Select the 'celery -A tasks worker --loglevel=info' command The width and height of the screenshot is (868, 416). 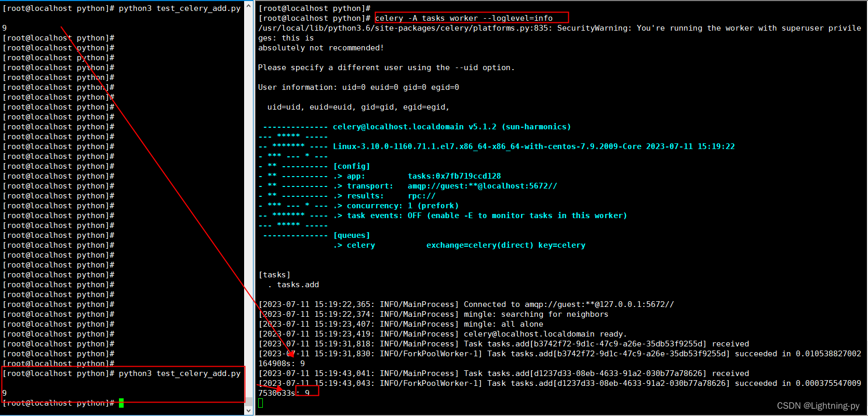[464, 18]
